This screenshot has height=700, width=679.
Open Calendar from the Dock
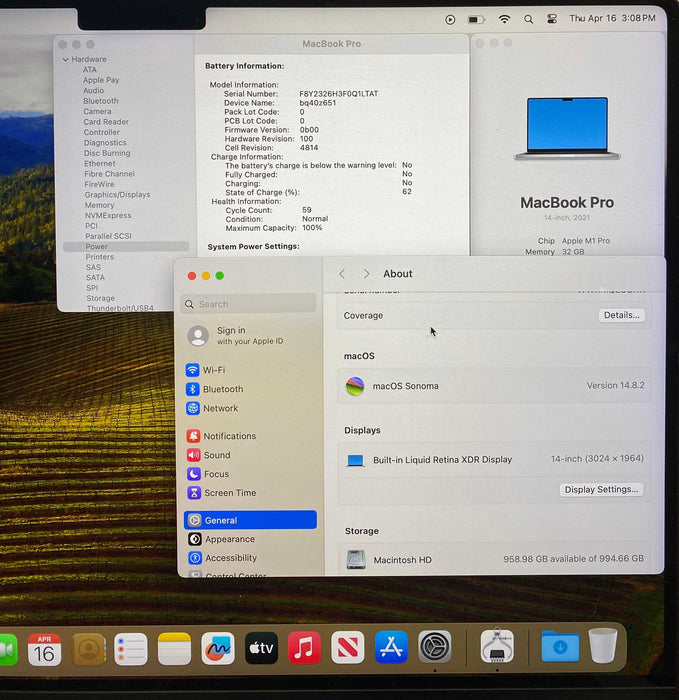pos(44,649)
